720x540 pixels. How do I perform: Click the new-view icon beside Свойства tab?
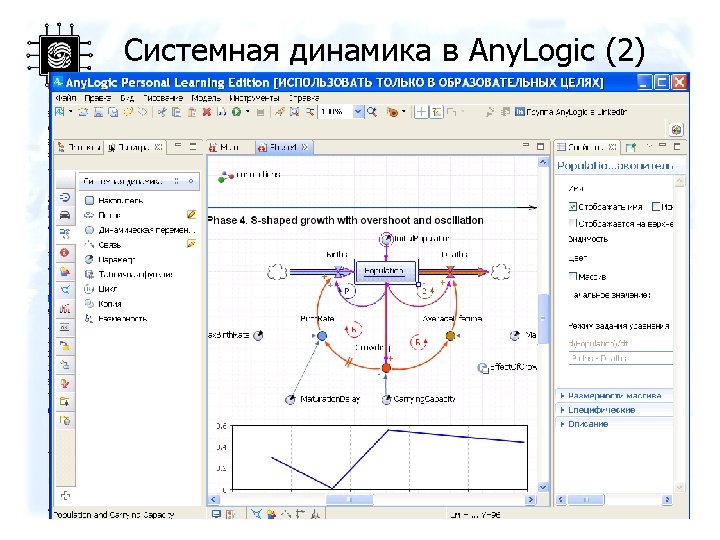pyautogui.click(x=631, y=147)
